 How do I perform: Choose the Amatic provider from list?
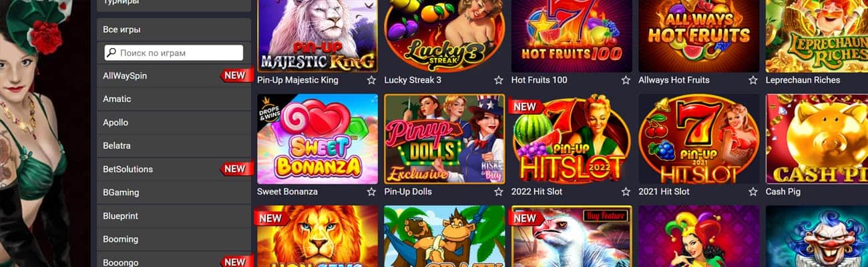174,99
